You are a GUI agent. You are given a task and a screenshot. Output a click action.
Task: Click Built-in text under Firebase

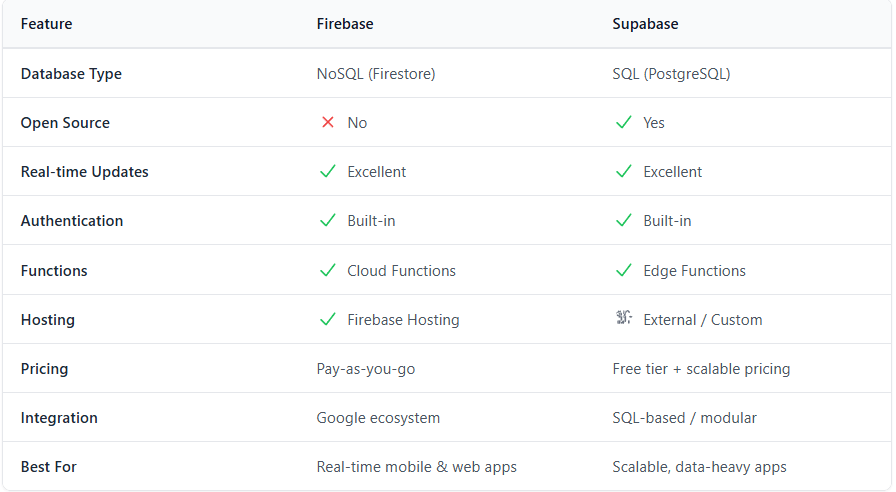pyautogui.click(x=371, y=221)
